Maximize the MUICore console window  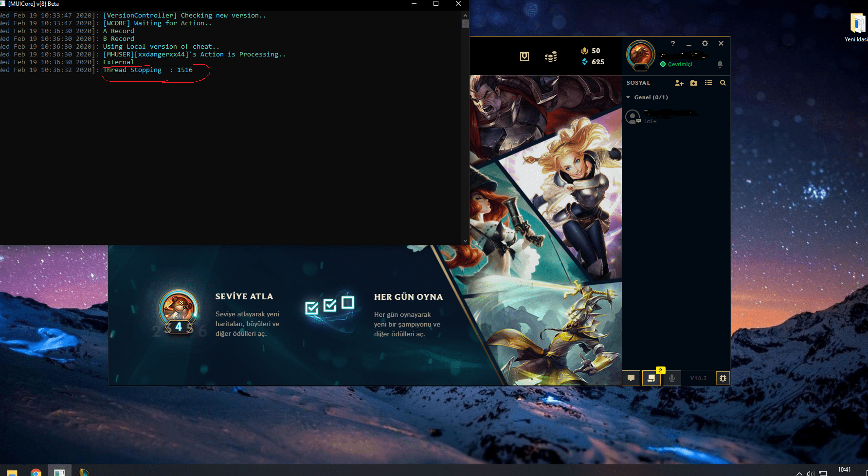tap(436, 4)
